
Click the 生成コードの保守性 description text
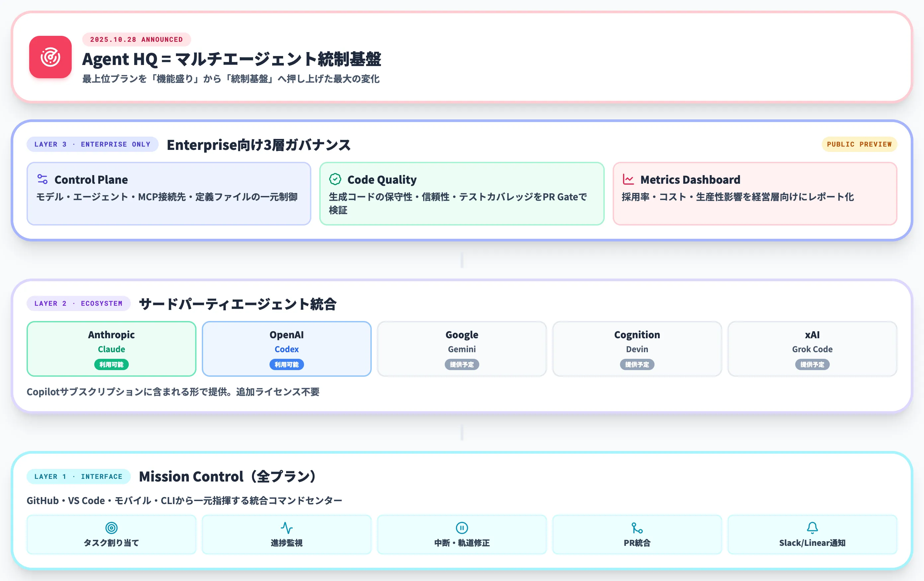(458, 203)
